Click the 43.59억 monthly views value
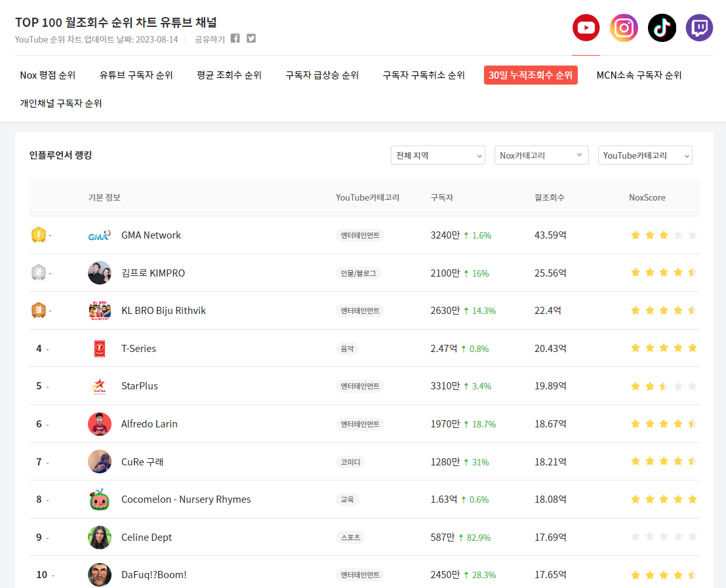The height and width of the screenshot is (588, 726). click(550, 235)
